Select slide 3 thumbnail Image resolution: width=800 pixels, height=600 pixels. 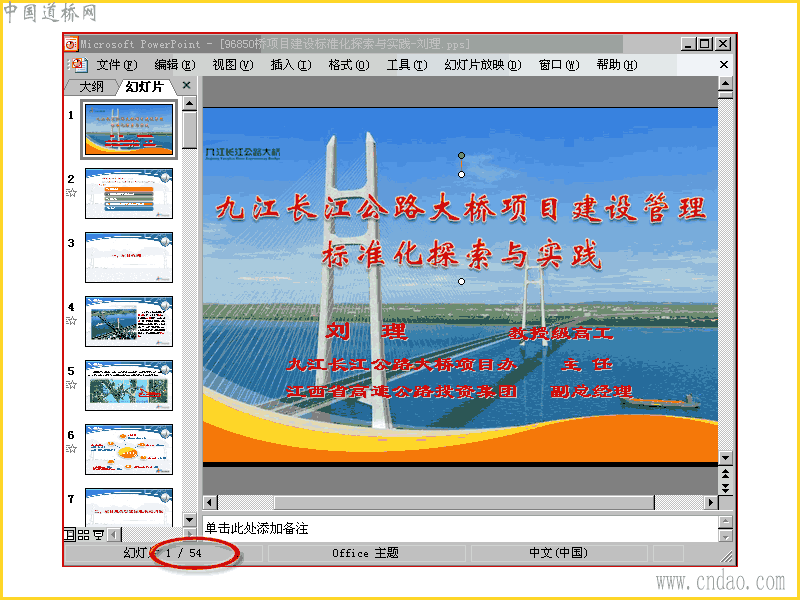coord(129,257)
